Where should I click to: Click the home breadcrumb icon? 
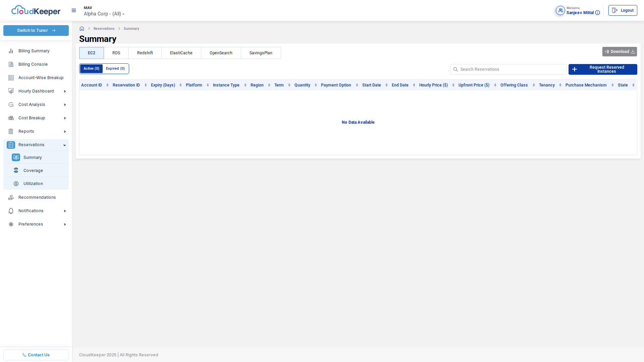(82, 29)
